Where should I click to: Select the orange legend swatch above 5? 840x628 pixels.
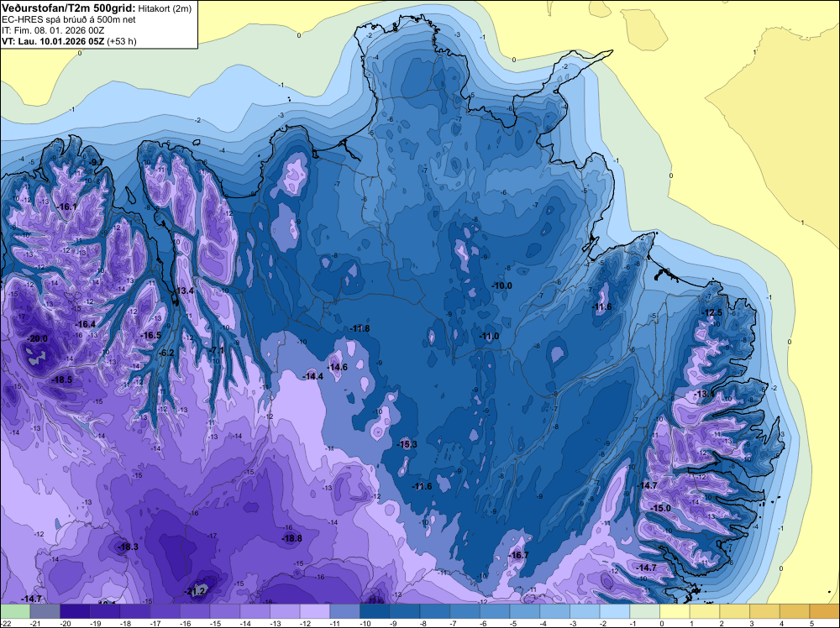pos(825,611)
